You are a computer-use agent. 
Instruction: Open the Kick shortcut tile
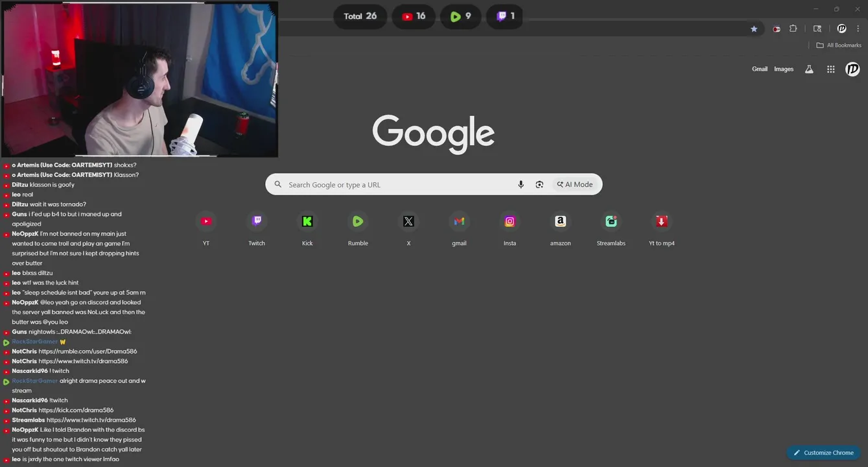click(x=307, y=228)
